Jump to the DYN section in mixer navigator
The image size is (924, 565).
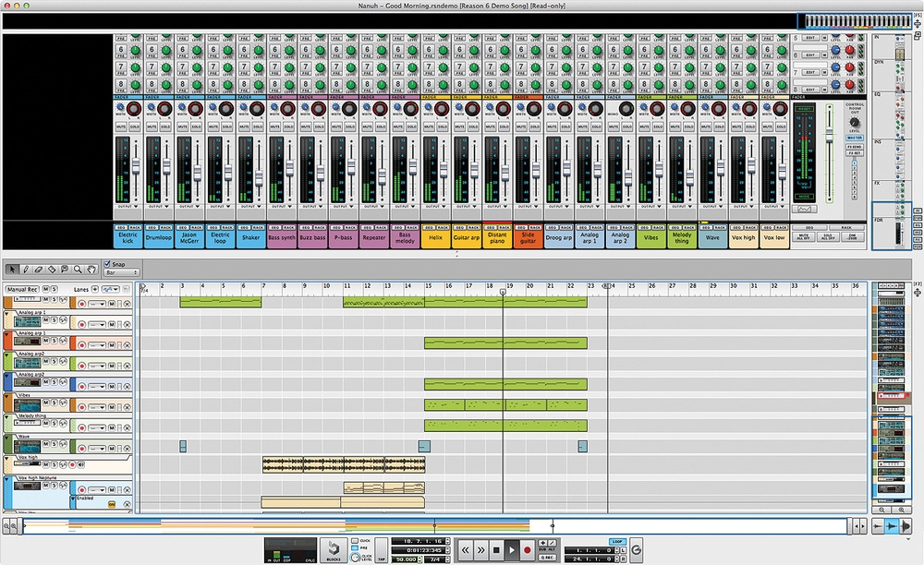(878, 62)
